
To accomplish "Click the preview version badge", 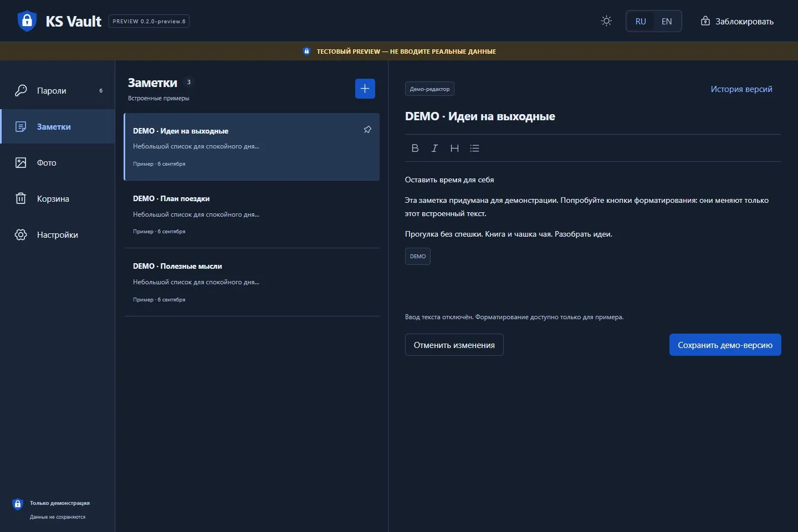I will pyautogui.click(x=149, y=21).
